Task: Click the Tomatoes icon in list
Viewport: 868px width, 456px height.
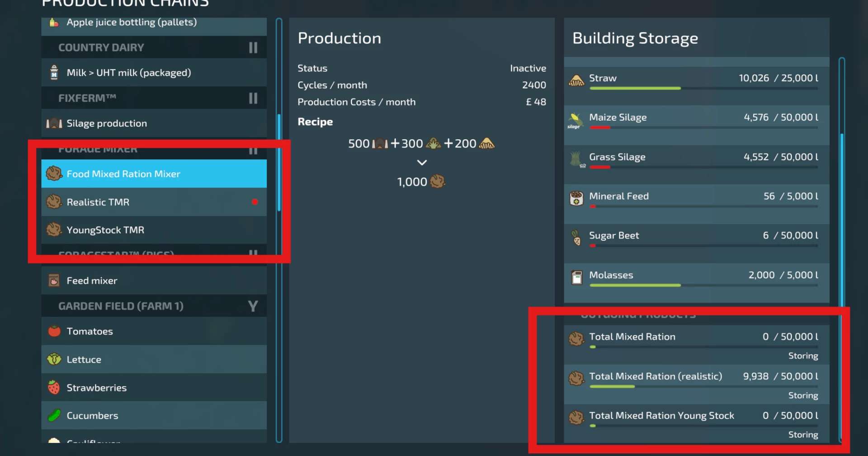Action: click(x=54, y=331)
